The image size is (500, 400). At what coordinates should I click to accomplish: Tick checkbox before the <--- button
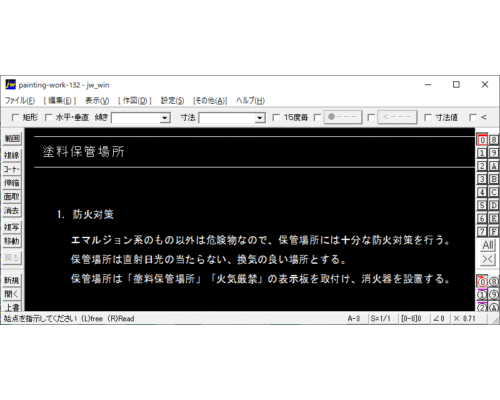tap(371, 118)
